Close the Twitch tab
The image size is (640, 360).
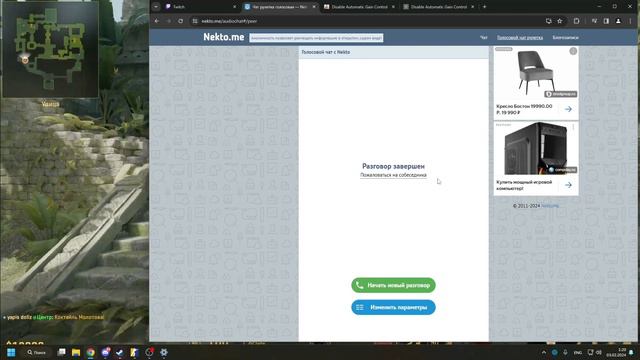tap(234, 7)
